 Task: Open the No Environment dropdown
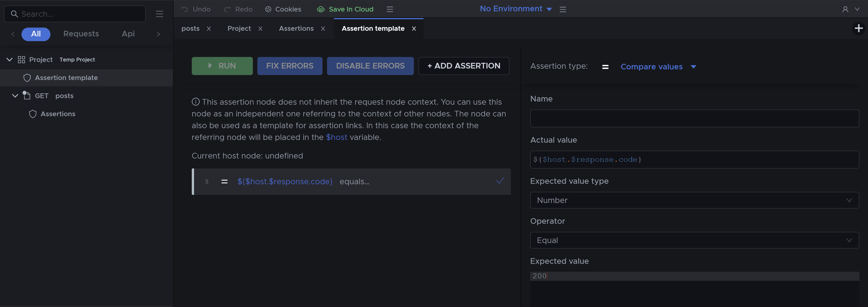[516, 9]
